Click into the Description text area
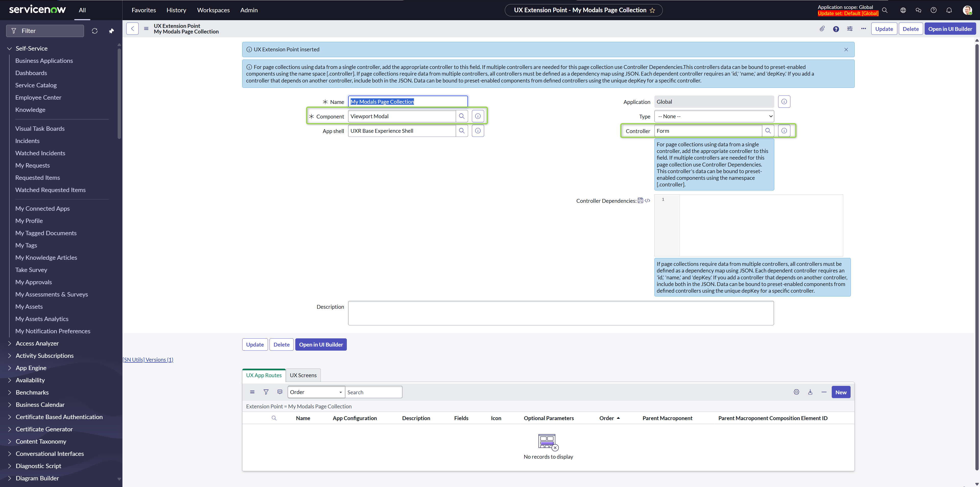The width and height of the screenshot is (980, 487). pos(560,313)
